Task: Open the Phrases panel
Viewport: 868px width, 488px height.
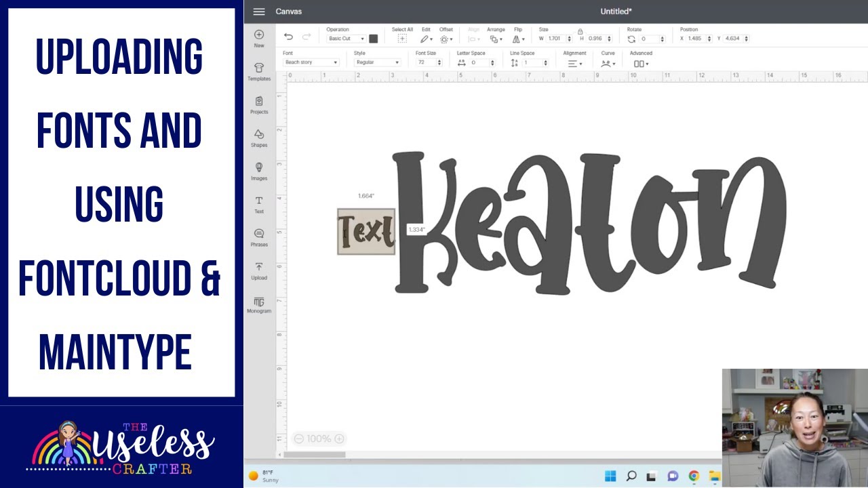Action: [259, 238]
